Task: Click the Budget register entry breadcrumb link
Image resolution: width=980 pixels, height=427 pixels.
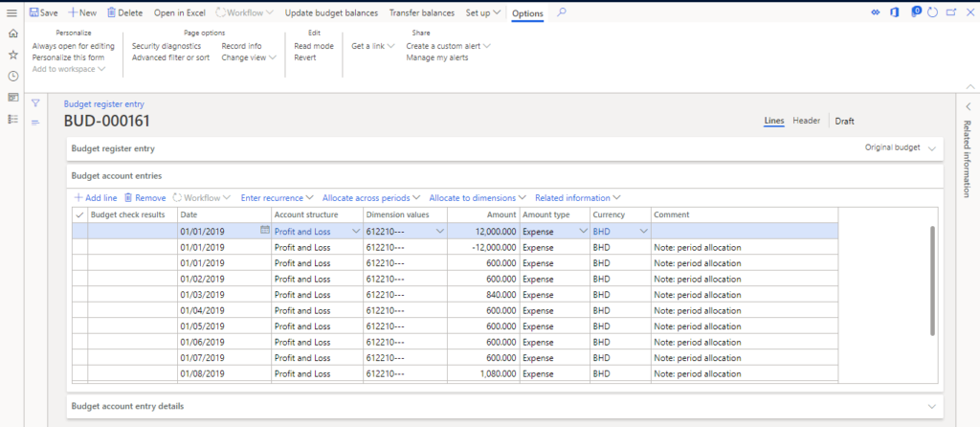Action: pos(103,103)
